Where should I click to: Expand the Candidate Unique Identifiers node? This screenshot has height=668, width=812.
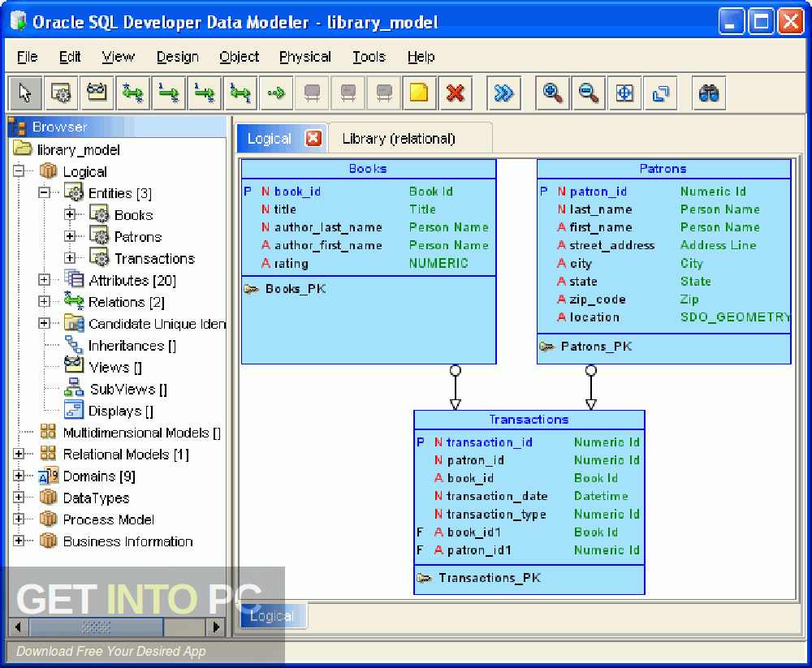click(x=45, y=323)
